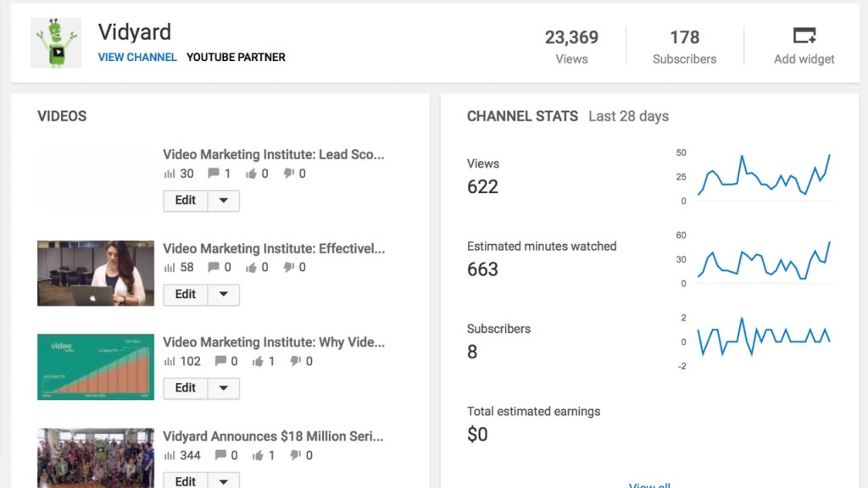
Task: Click the Vidyard robot channel avatar
Action: tap(56, 43)
